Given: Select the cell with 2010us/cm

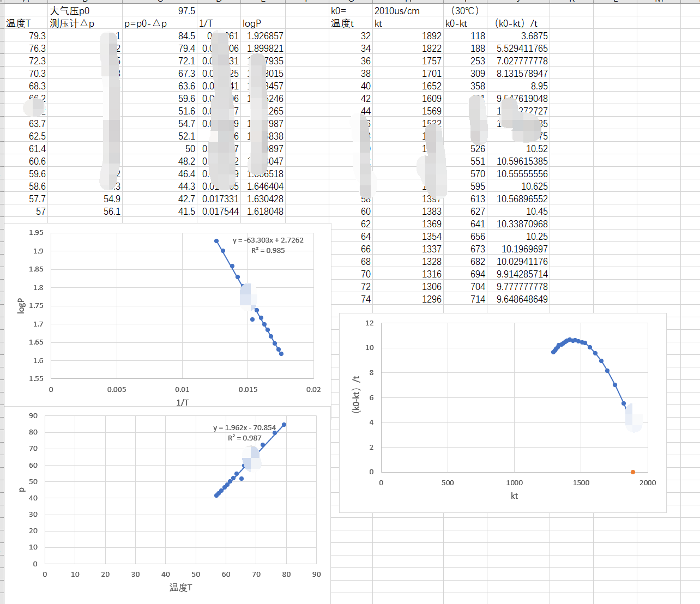Looking at the screenshot, I should pos(397,11).
